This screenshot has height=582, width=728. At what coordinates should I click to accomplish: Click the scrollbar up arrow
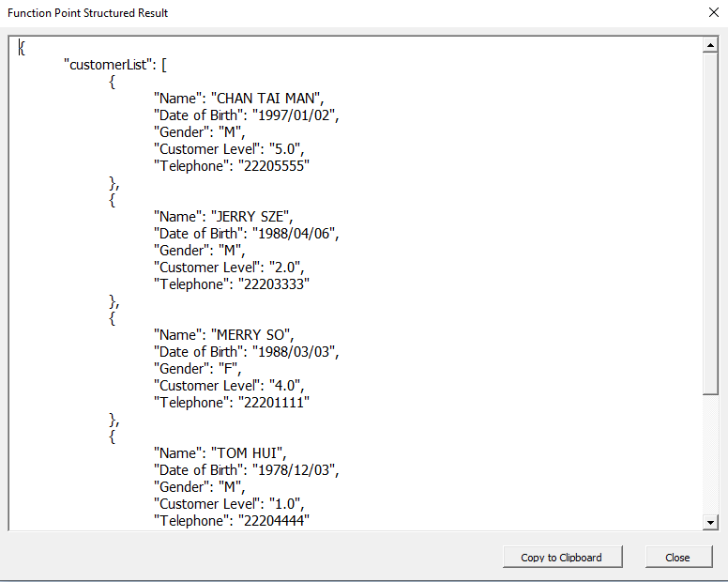point(710,45)
